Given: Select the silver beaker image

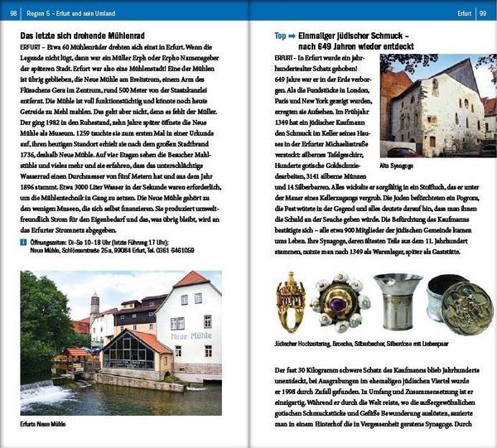Looking at the screenshot, I should pos(398,302).
